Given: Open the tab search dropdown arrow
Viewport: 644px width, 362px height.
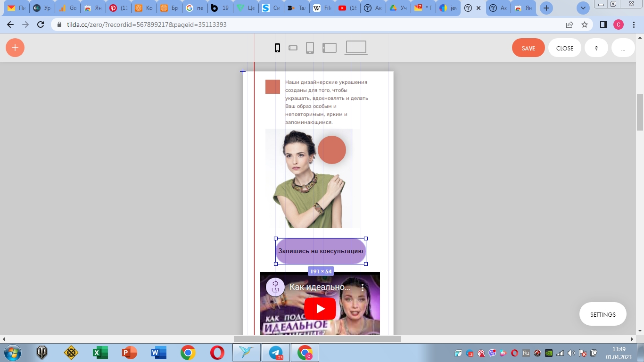Looking at the screenshot, I should click(x=583, y=8).
